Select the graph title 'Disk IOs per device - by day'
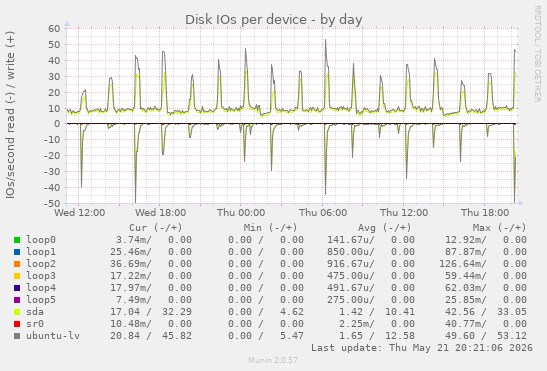This screenshot has width=547, height=371. pos(274,20)
